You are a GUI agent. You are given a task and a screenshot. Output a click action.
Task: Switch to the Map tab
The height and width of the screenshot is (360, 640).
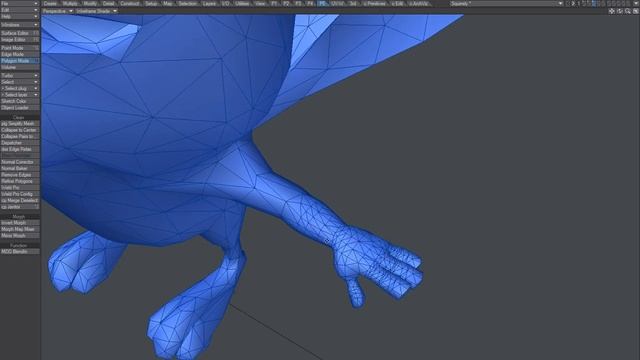pos(168,3)
